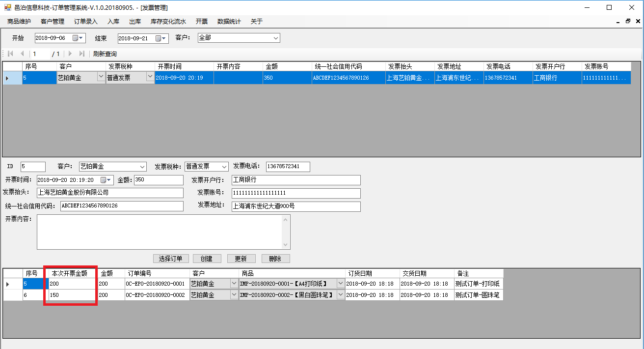
Task: Expand 客户 filter dropdown showing 全部
Action: click(x=276, y=38)
